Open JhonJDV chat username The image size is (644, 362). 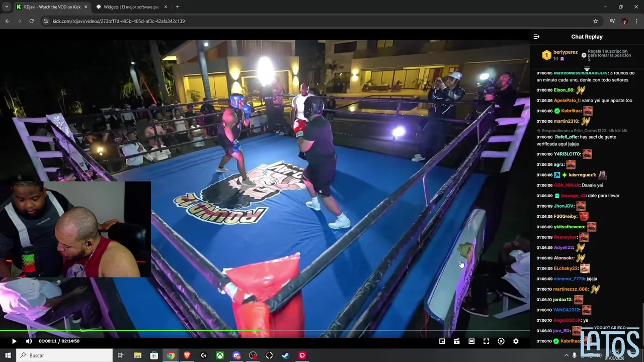tap(564, 206)
